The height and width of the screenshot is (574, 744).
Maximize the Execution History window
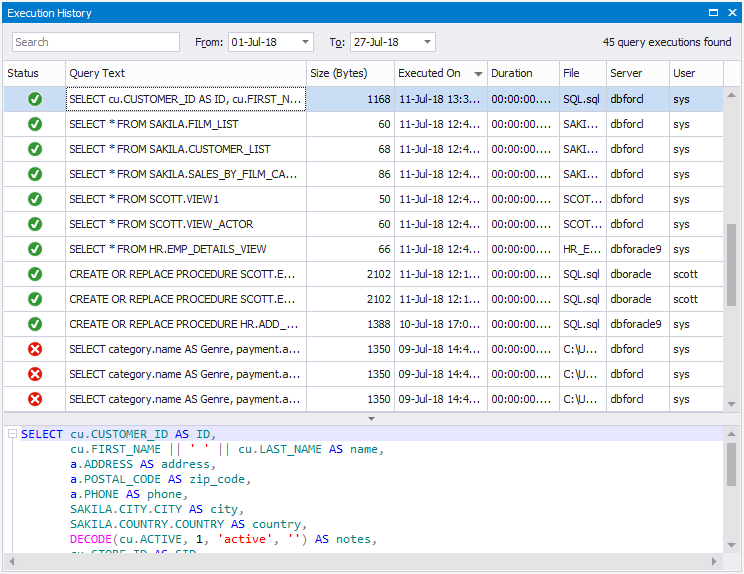[x=713, y=13]
